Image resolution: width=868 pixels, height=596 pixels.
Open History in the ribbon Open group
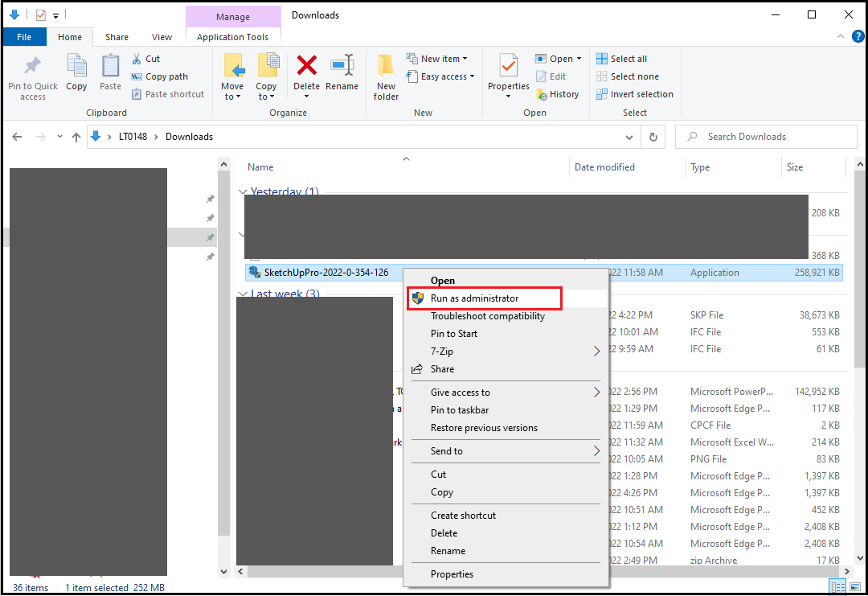557,94
